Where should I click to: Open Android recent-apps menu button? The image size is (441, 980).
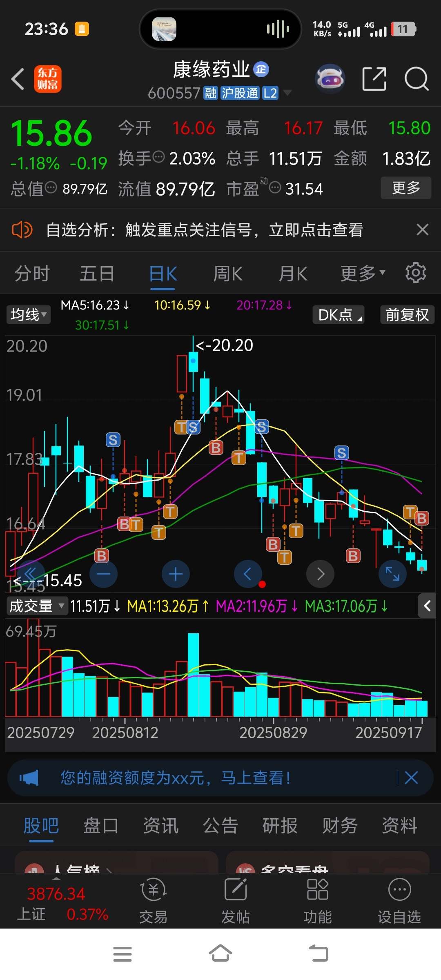(122, 954)
